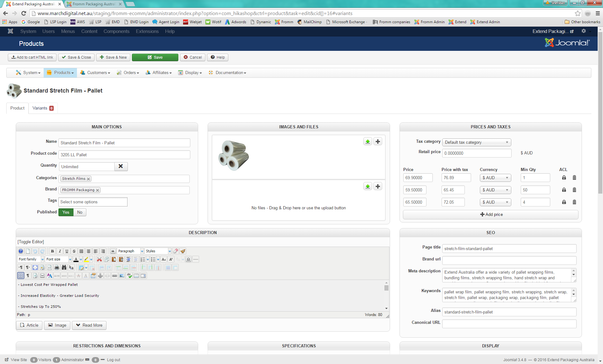Toggle the fullscreen editor mode icon
603x364 pixels.
35,267
